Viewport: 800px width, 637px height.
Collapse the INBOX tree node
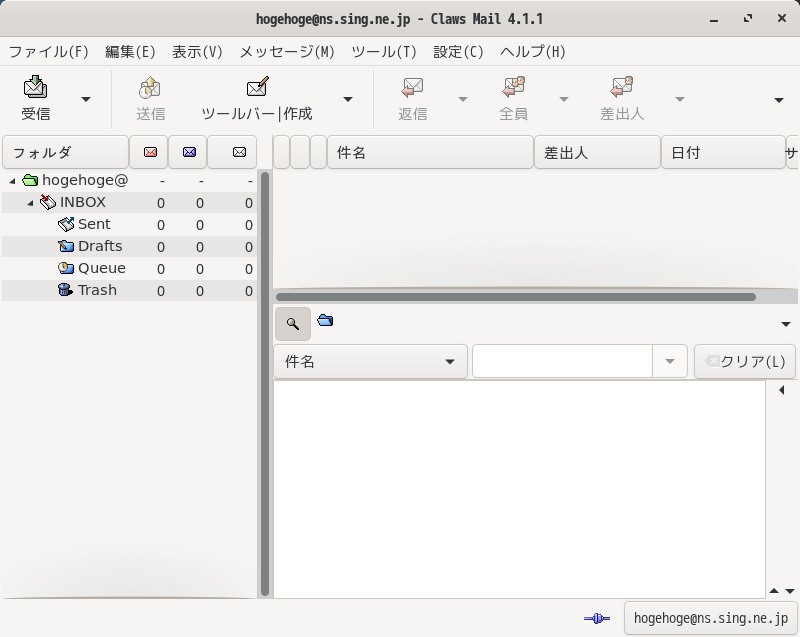(x=31, y=203)
